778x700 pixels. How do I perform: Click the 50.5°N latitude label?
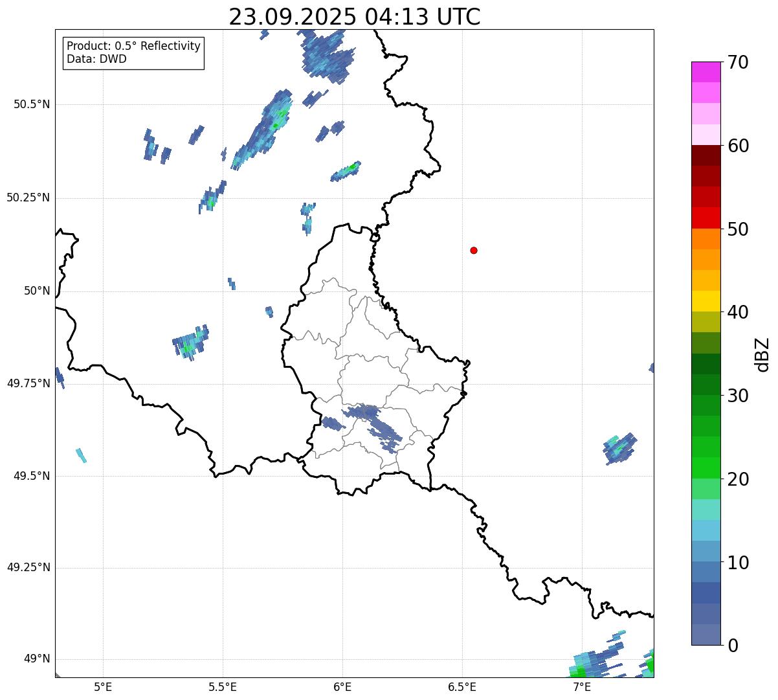pos(32,104)
